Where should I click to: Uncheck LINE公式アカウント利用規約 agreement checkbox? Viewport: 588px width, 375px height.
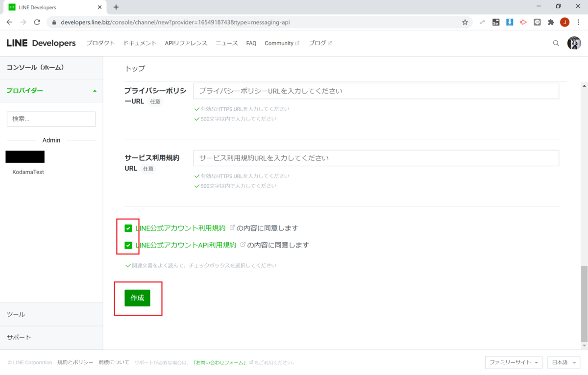click(x=128, y=228)
